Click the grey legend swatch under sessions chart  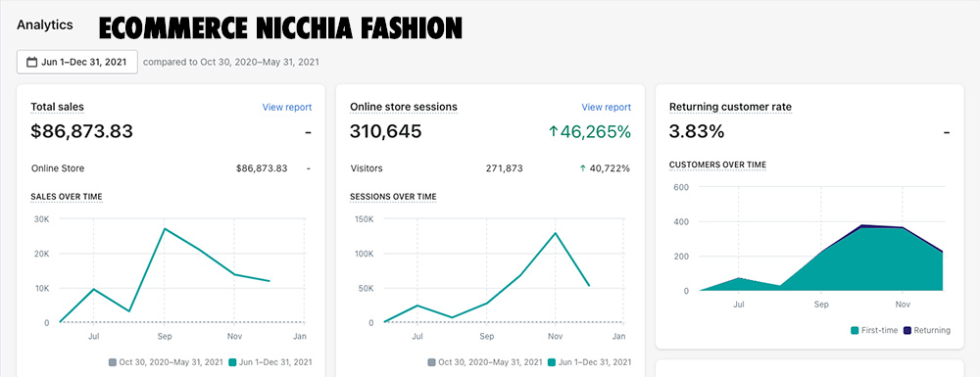pos(431,362)
